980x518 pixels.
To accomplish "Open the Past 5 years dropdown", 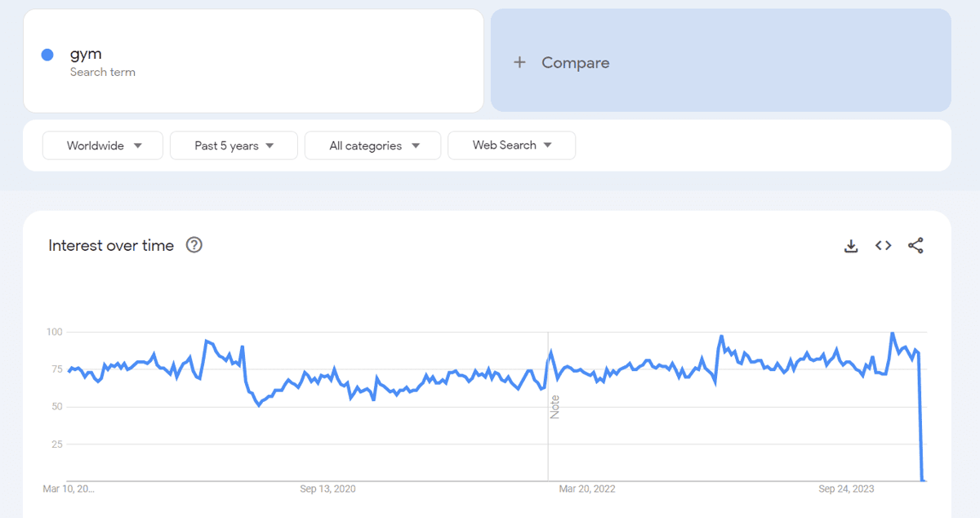I will click(234, 145).
